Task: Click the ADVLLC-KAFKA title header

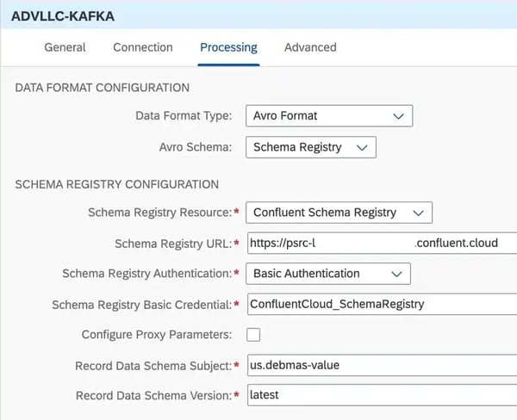Action: tap(62, 15)
